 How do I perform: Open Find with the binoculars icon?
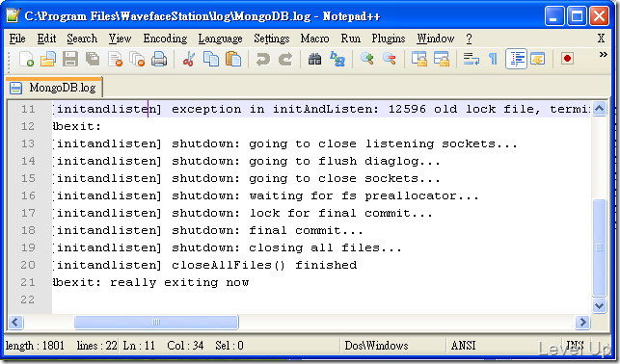pyautogui.click(x=314, y=59)
